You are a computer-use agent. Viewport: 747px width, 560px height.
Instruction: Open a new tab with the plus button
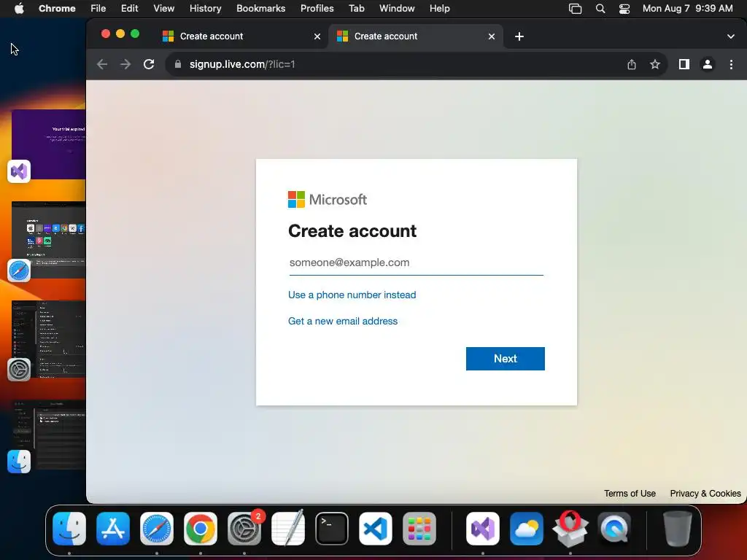[x=519, y=36]
